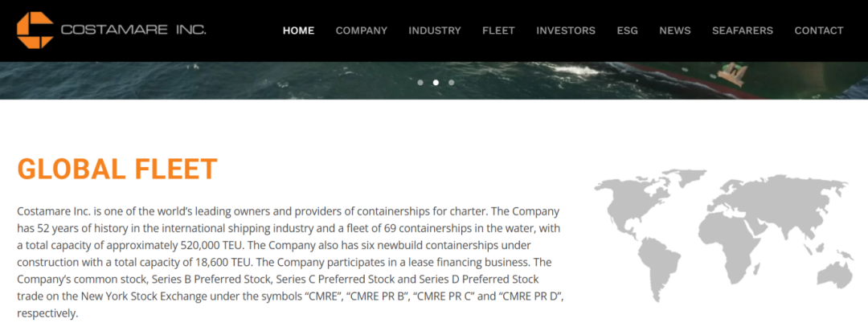Image resolution: width=868 pixels, height=335 pixels.
Task: Visit the SEAFARERS page
Action: click(742, 31)
